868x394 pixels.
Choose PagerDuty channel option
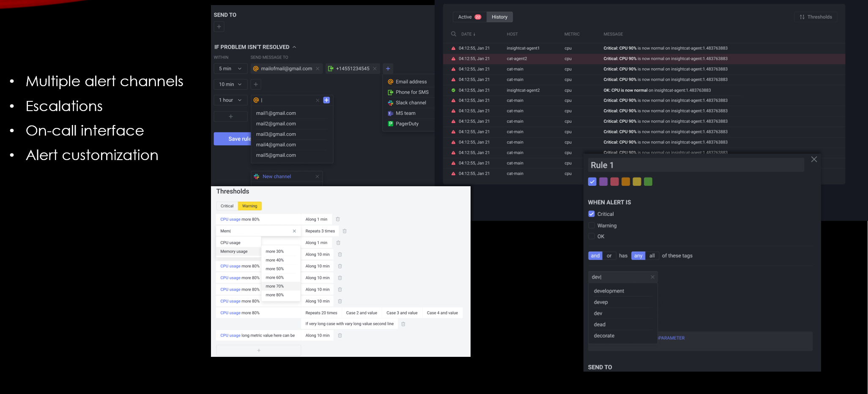click(403, 124)
